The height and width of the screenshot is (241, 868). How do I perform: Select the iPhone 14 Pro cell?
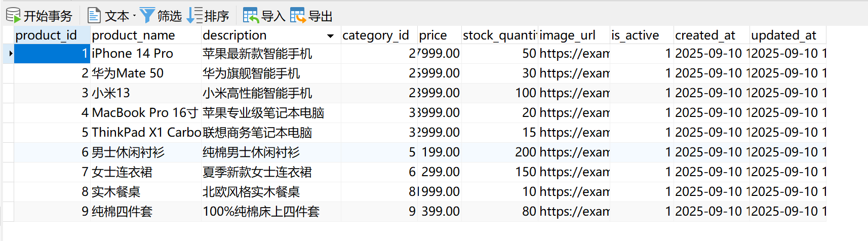145,53
